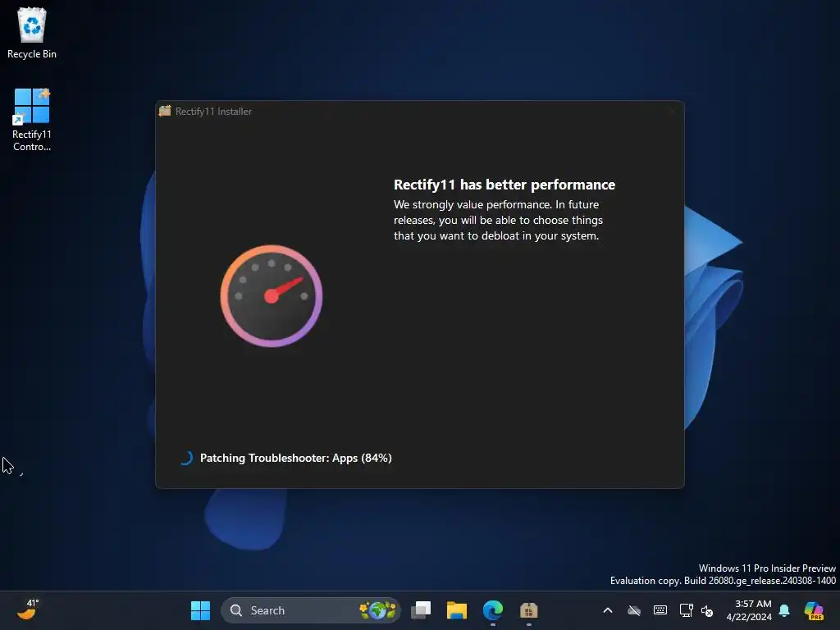Click the 'Patching Troubleshooter: Apps (84%)' status text
840x630 pixels.
[x=295, y=458]
